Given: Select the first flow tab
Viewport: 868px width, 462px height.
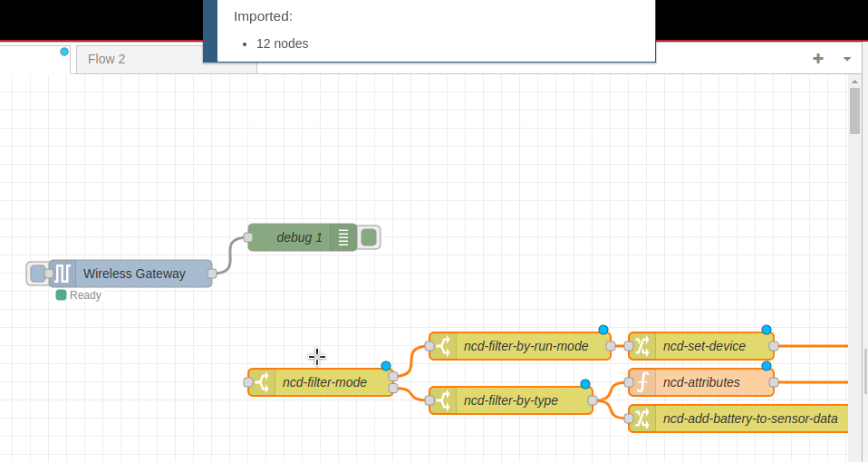Looking at the screenshot, I should coord(36,59).
